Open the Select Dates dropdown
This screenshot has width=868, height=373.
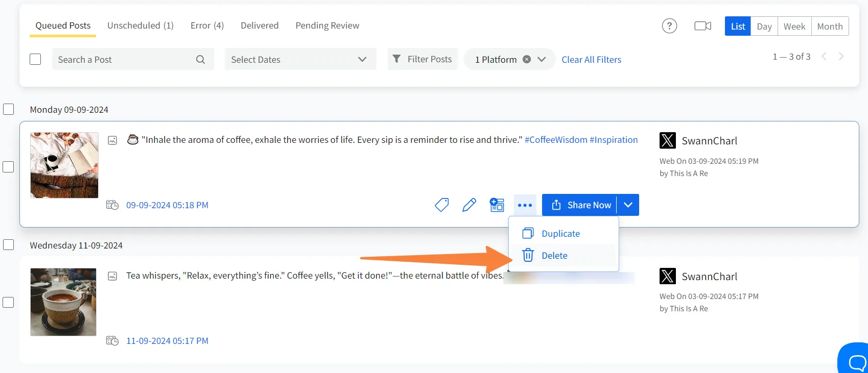[300, 59]
